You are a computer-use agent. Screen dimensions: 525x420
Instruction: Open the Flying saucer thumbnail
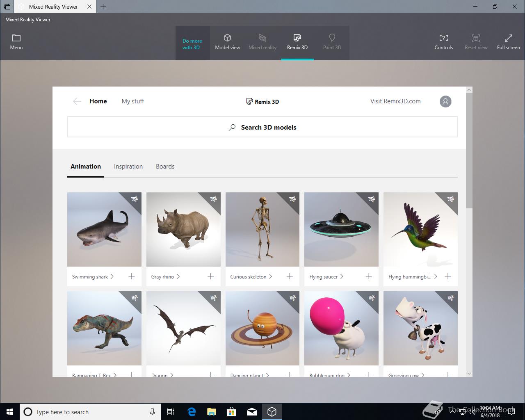pos(341,229)
